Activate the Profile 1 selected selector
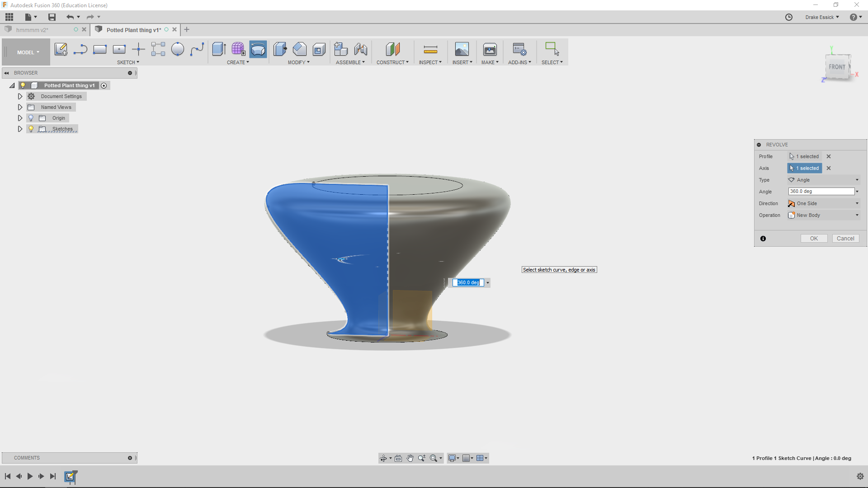The image size is (868, 488). (x=805, y=156)
